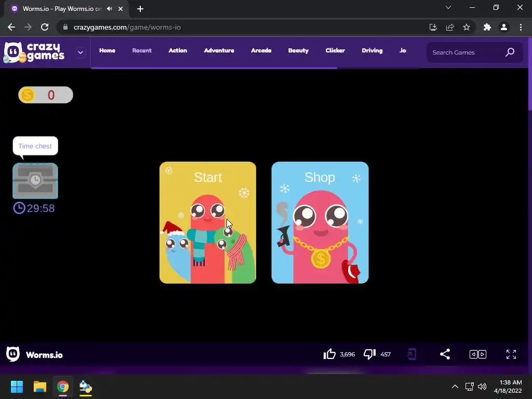
Task: Browse the Adventure category
Action: click(x=219, y=50)
